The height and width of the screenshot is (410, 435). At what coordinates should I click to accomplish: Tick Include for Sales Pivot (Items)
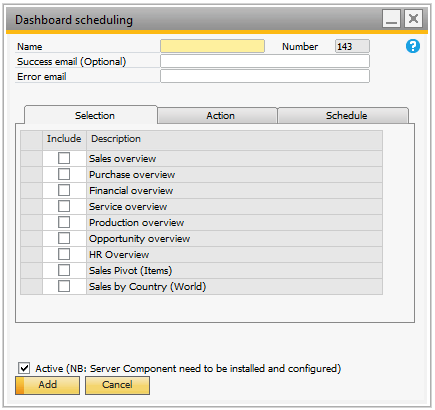point(64,270)
